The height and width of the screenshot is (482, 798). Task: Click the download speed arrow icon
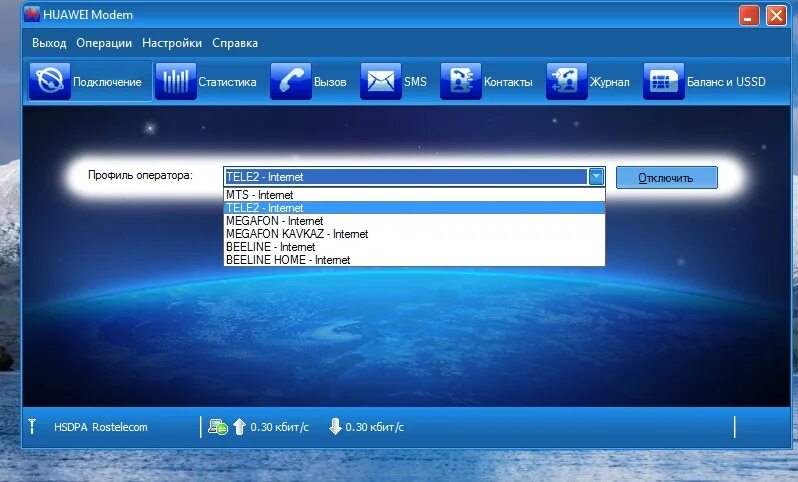pos(335,427)
